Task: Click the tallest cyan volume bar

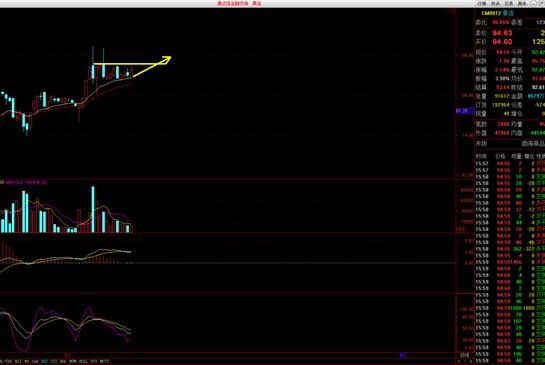Action: click(x=93, y=209)
